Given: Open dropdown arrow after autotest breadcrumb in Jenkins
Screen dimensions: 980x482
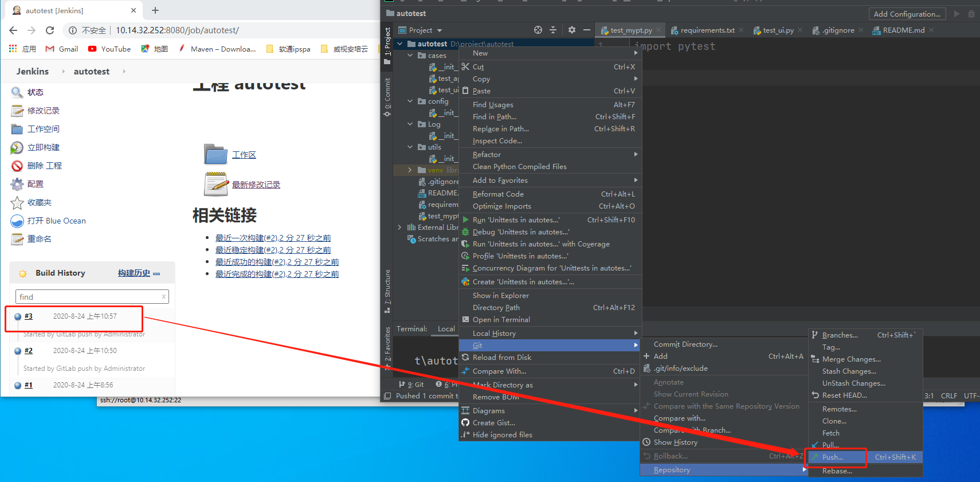Looking at the screenshot, I should pos(124,72).
